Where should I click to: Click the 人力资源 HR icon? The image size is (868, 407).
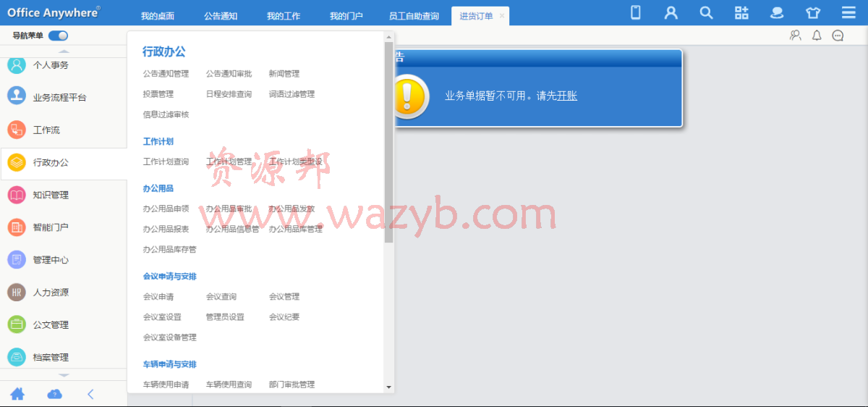click(17, 293)
